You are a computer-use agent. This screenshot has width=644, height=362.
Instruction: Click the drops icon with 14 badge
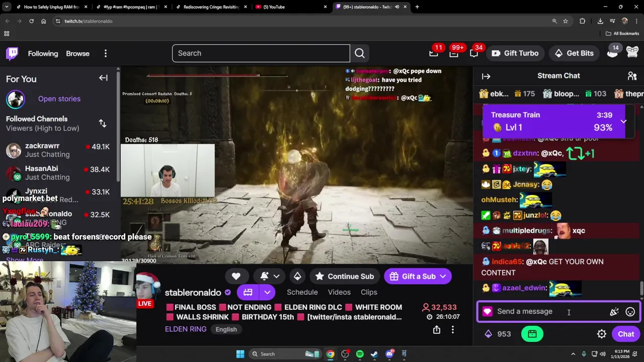[x=613, y=52]
